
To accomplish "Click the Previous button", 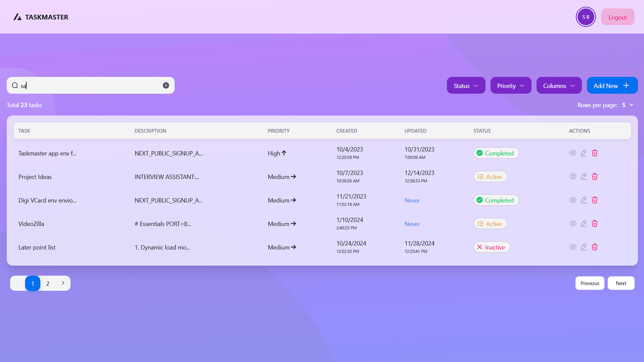I will tap(590, 283).
